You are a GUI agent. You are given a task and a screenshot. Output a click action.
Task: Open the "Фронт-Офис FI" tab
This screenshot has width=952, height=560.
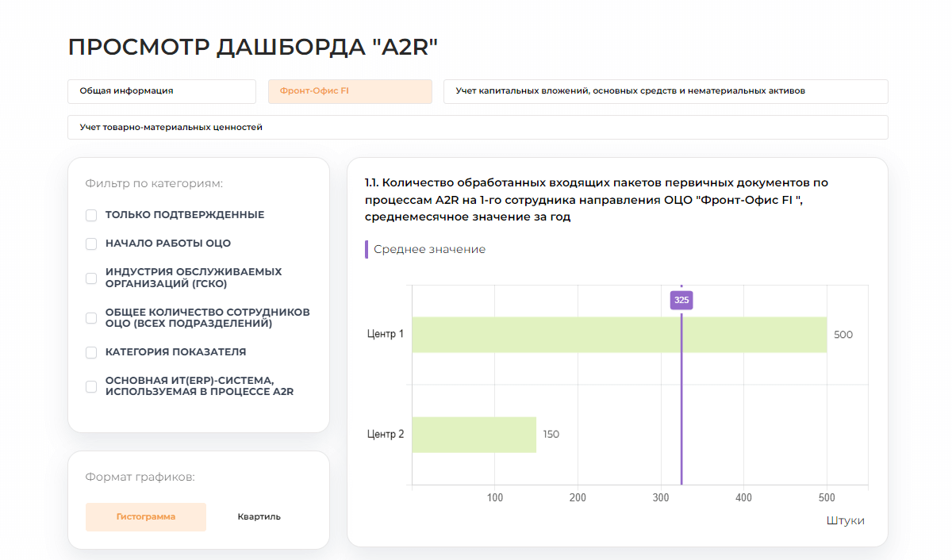(x=350, y=91)
